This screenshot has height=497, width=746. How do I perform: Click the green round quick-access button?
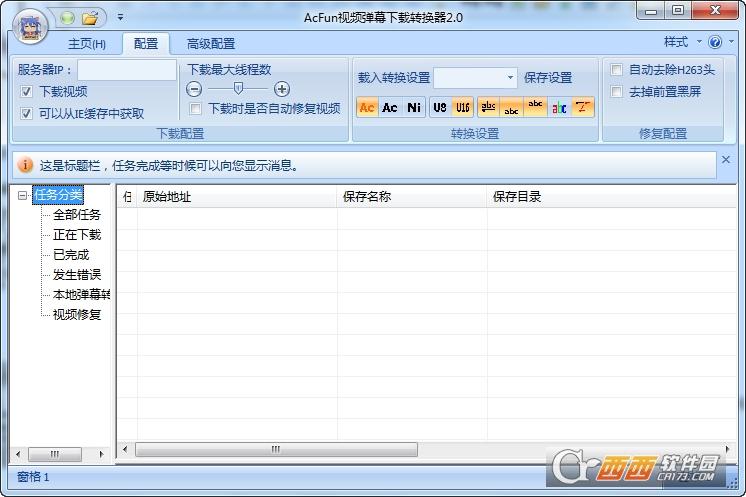(x=68, y=18)
